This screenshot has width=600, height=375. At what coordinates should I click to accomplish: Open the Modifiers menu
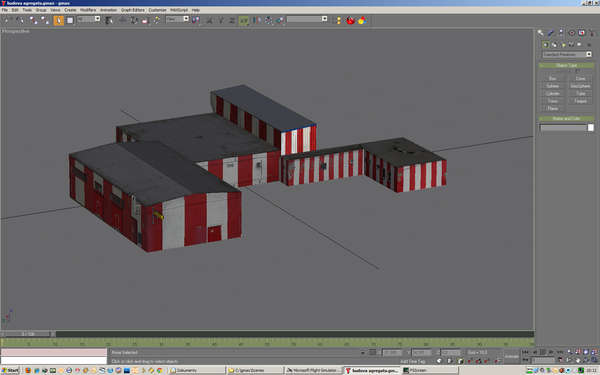click(88, 10)
